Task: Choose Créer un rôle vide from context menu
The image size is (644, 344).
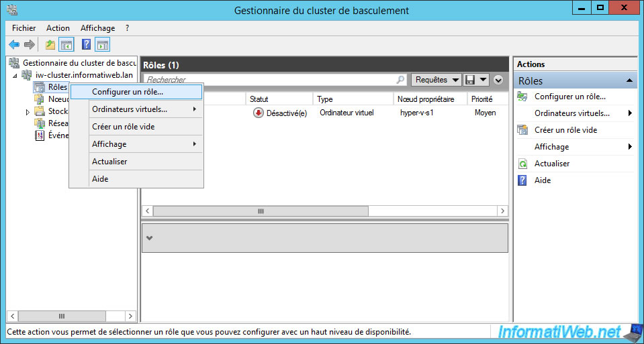Action: [124, 127]
